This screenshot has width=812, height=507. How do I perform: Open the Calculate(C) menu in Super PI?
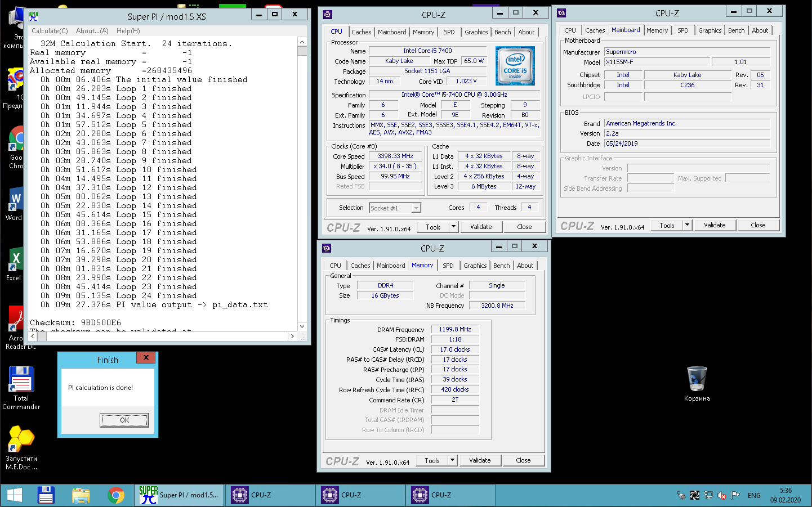click(x=50, y=31)
